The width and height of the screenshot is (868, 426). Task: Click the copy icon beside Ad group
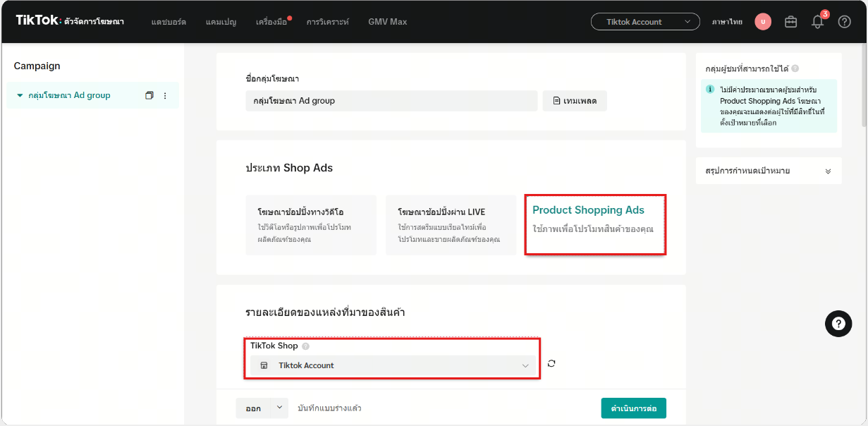tap(149, 96)
